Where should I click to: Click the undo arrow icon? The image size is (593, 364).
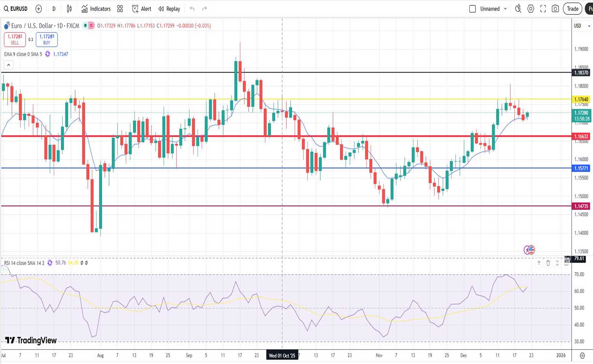pyautogui.click(x=192, y=9)
